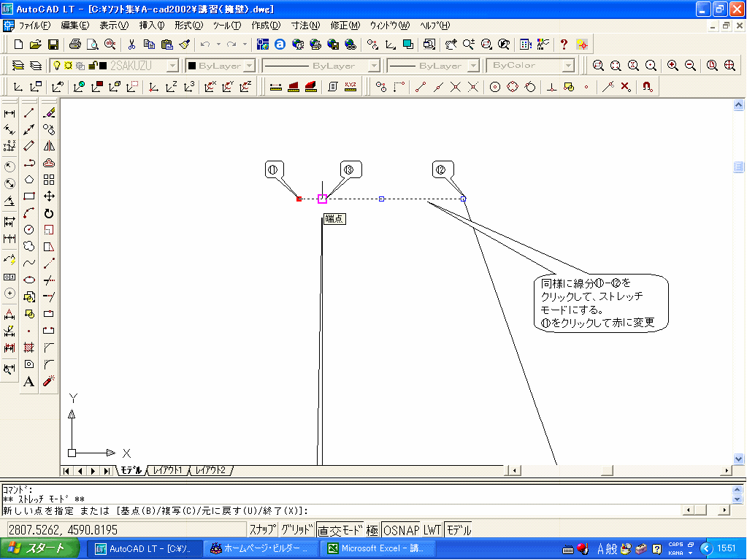The width and height of the screenshot is (747, 560).
Task: Switch to the レイアウト2 tab
Action: tap(210, 470)
